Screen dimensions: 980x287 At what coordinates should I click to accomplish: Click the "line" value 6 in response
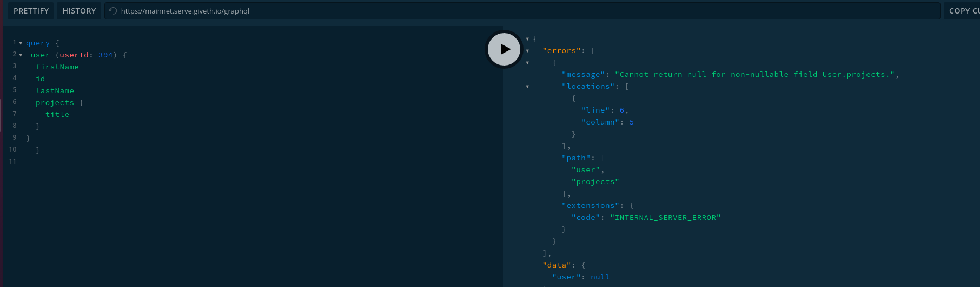pos(622,110)
